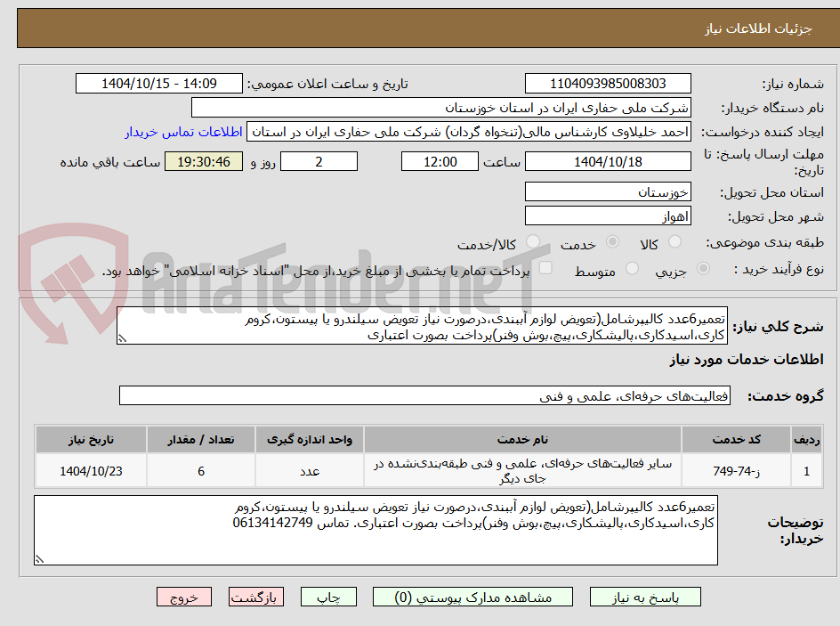Click the unit cell عدد
Viewport: 840px width, 626px height.
point(310,470)
